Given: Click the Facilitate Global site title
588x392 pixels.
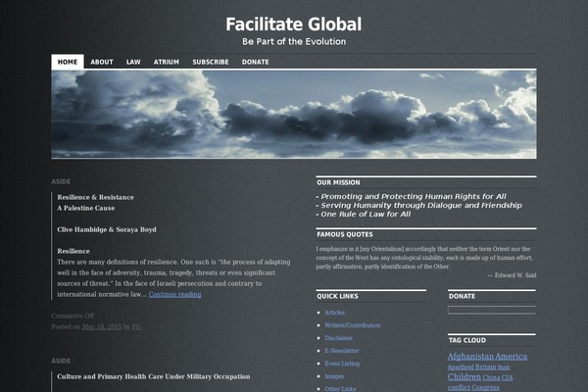Looking at the screenshot, I should coord(294,24).
